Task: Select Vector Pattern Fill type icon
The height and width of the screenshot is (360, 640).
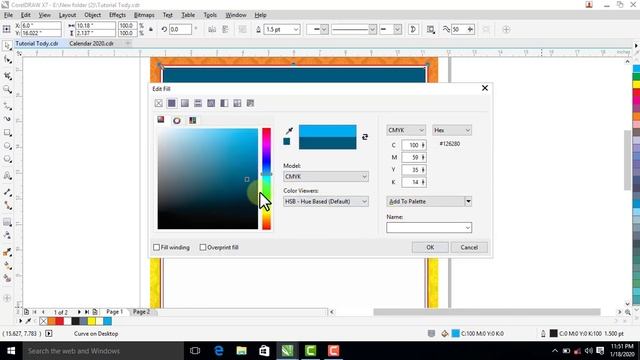Action: (198, 103)
